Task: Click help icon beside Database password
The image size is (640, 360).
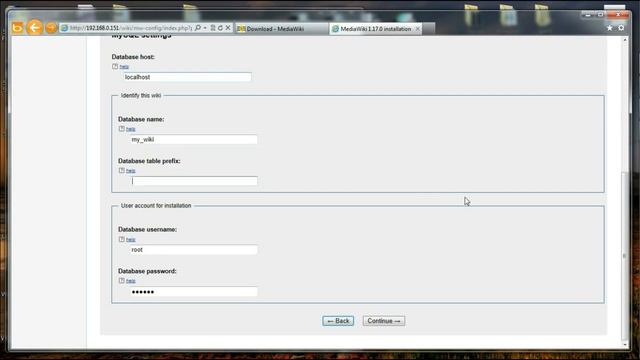Action: pos(122,280)
